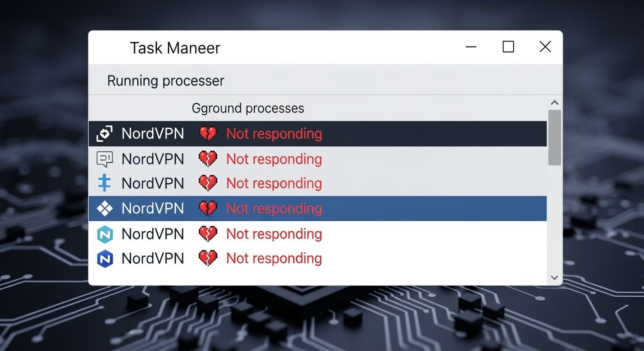Image resolution: width=644 pixels, height=351 pixels.
Task: Select the NordVPN name beside the double-cross icon
Action: pos(153,183)
